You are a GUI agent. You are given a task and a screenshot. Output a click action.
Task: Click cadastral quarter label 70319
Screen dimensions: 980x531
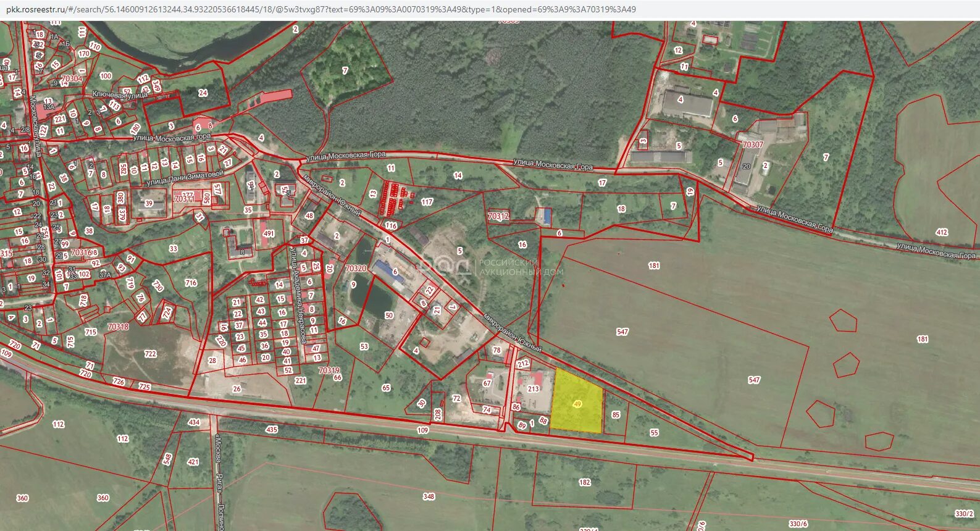click(x=329, y=370)
